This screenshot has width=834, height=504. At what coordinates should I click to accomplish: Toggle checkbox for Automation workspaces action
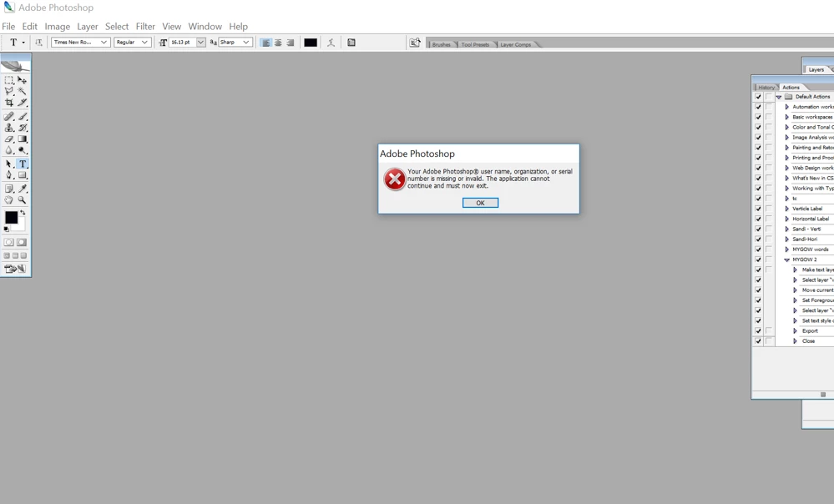pyautogui.click(x=758, y=107)
